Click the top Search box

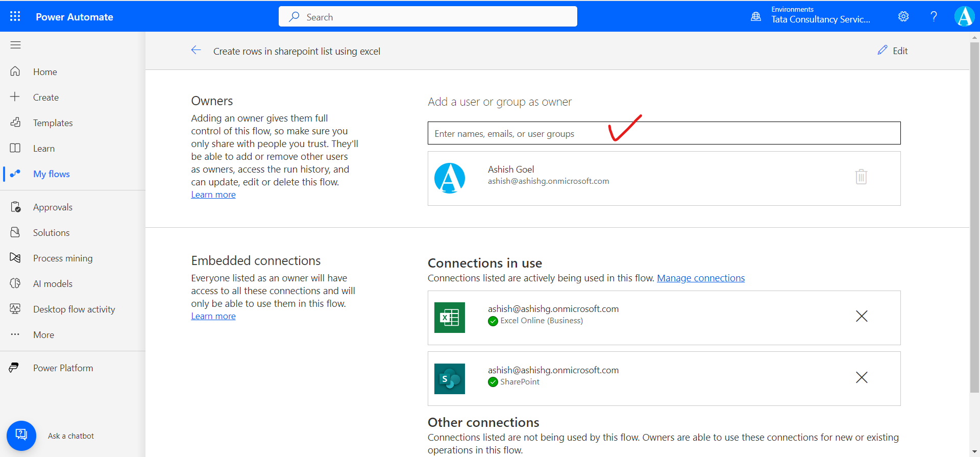coord(428,17)
